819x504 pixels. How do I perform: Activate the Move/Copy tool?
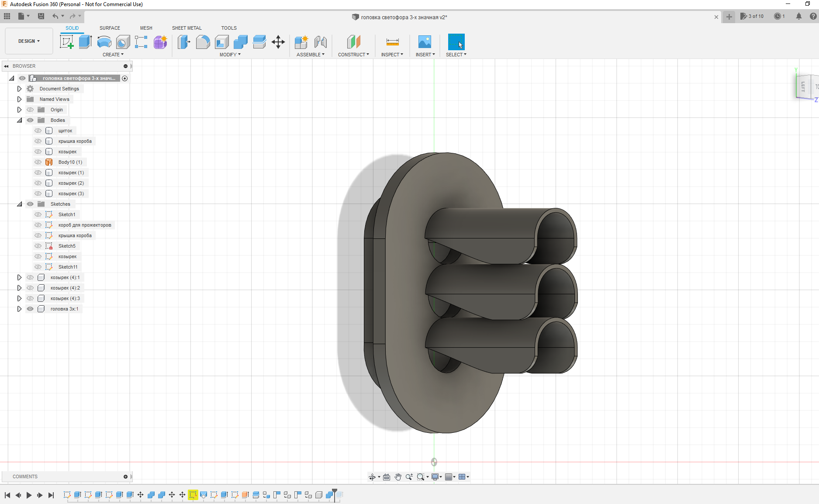278,42
